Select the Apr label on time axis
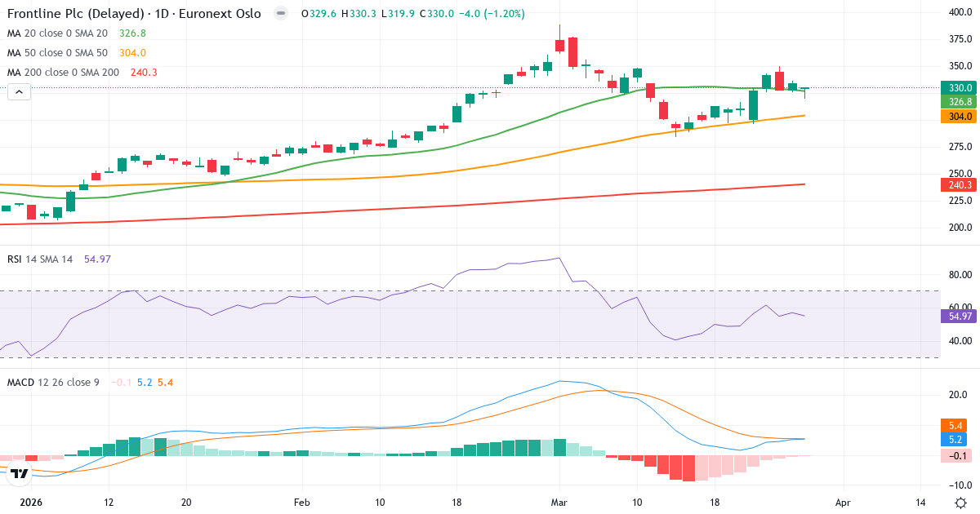Viewport: 980px width, 514px height. point(843,503)
